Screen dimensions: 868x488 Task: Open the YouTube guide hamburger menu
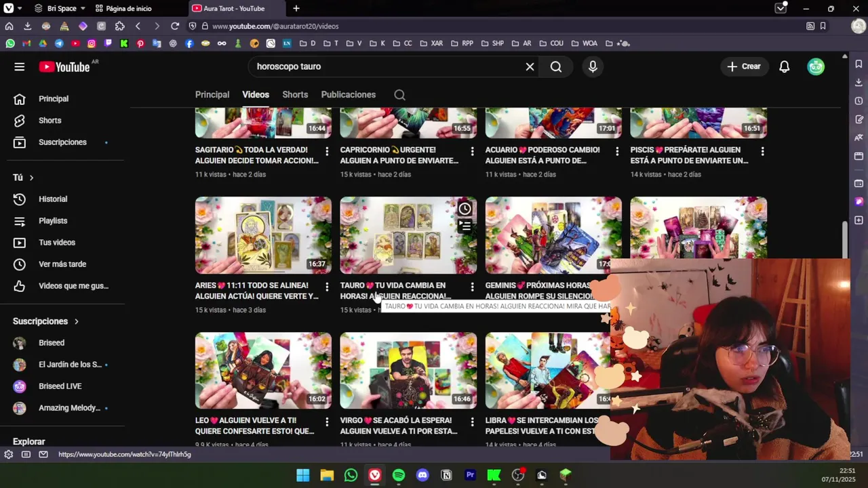[19, 66]
